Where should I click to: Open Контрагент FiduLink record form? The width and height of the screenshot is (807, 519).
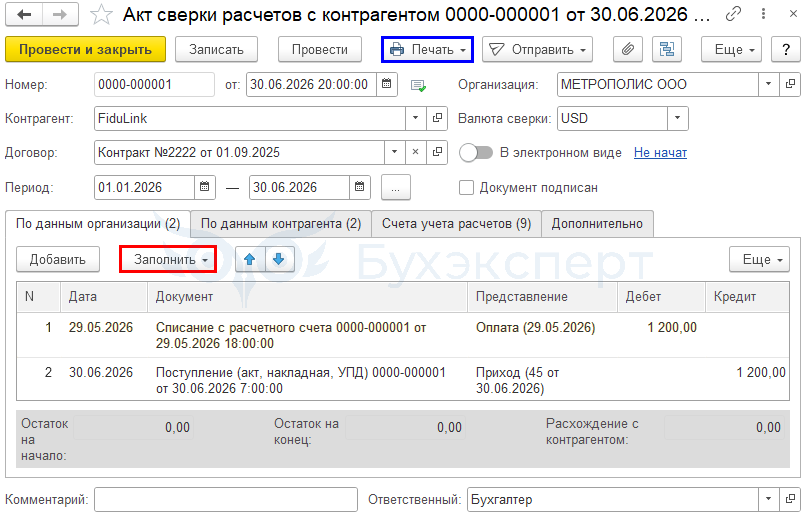(437, 118)
